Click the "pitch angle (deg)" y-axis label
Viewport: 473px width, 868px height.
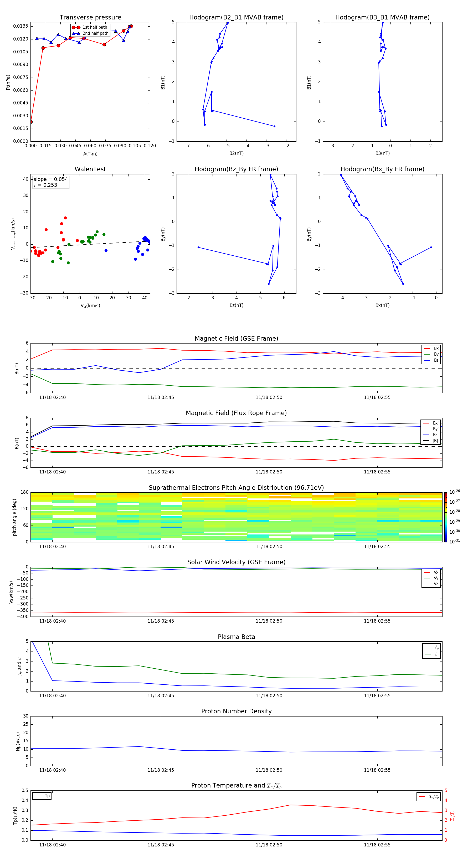pos(14,517)
